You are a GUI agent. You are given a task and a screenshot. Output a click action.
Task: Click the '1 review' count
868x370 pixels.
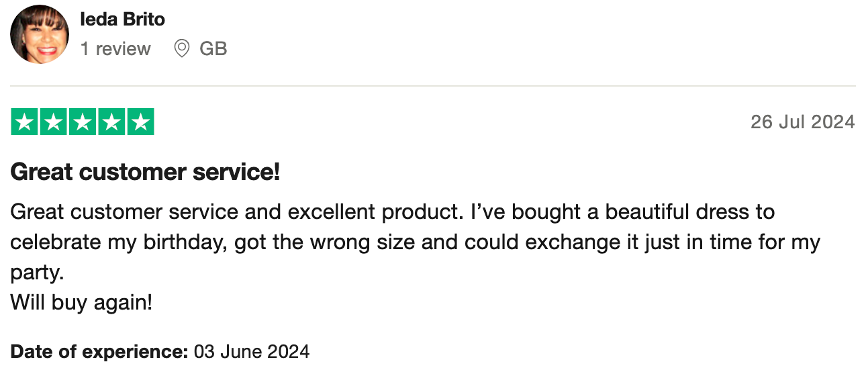(x=115, y=49)
